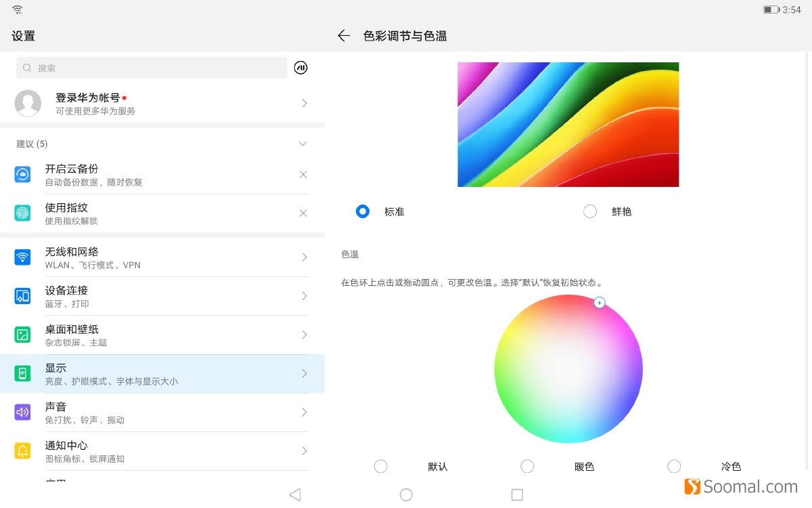812x508 pixels.
Task: Click the 通知中心 notification bell icon
Action: 22,450
